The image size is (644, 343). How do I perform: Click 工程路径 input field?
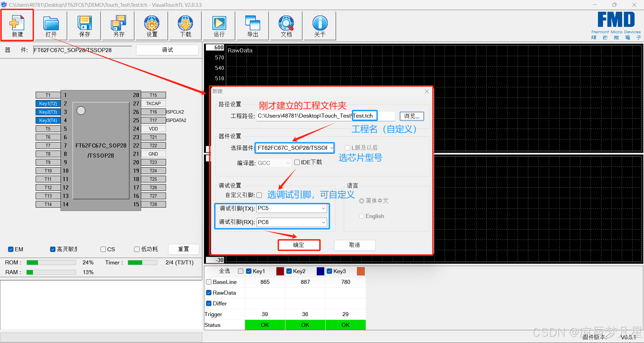(x=326, y=116)
